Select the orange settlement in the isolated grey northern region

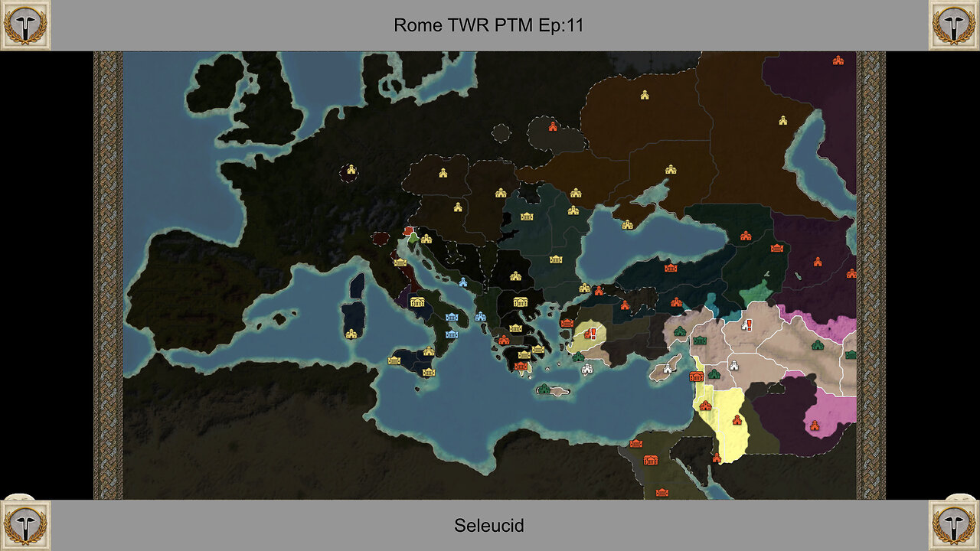(553, 126)
